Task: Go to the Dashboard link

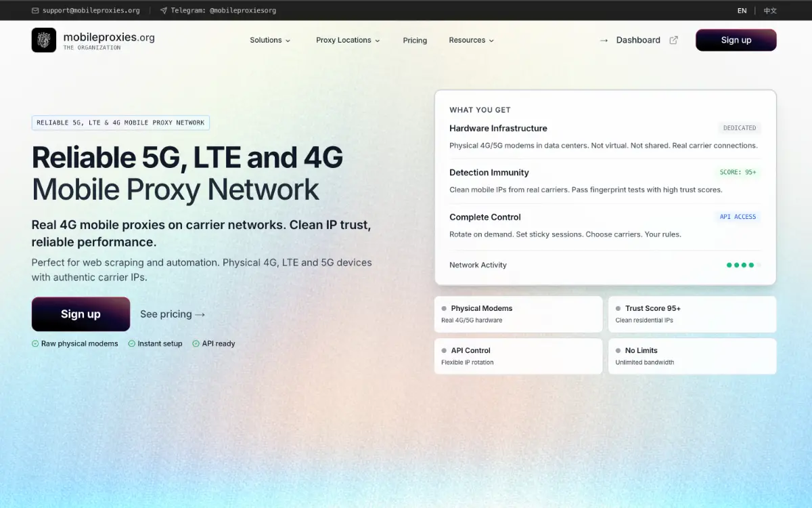Action: tap(638, 40)
